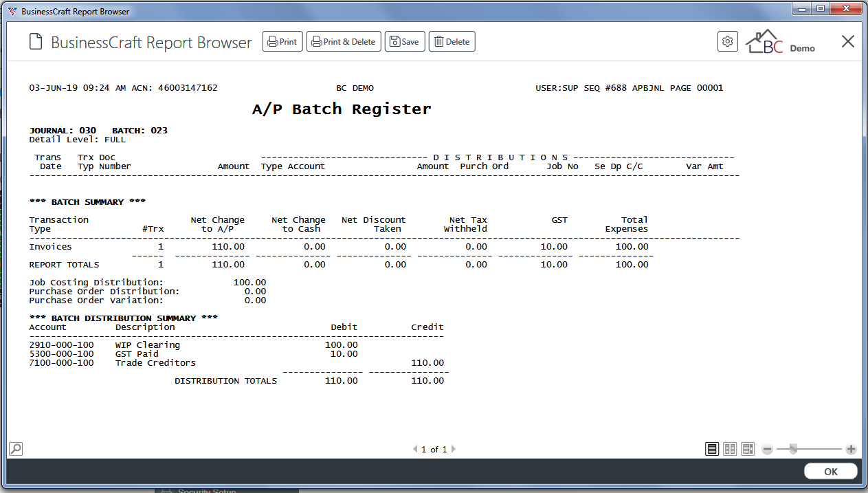Click the Job Costing Distribution value 100.00
Viewport: 868px width, 493px height.
(x=250, y=283)
